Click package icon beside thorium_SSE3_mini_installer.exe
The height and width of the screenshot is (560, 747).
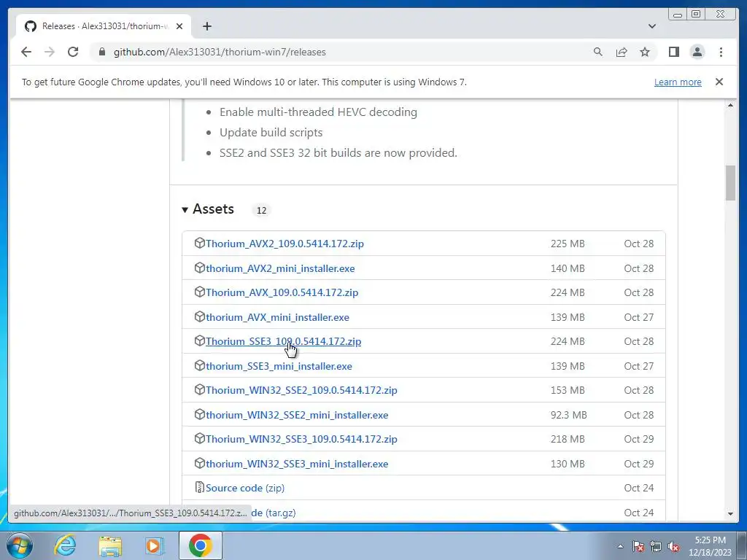[200, 366]
